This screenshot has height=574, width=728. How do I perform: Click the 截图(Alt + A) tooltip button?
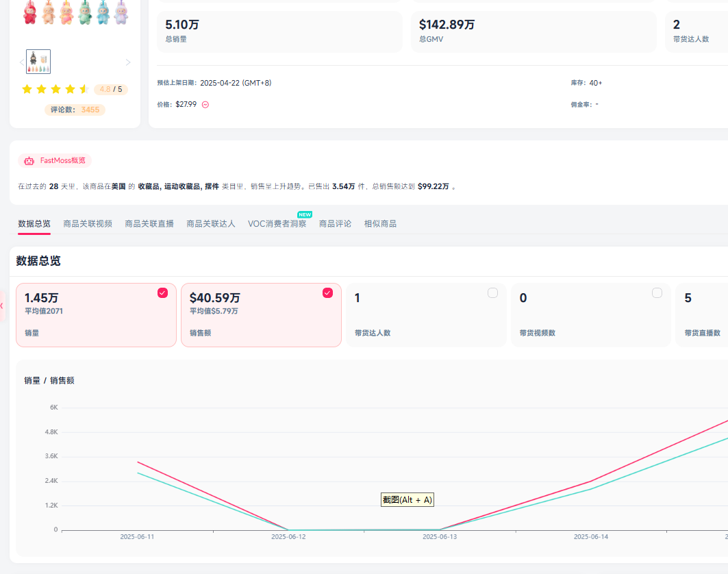pos(407,500)
